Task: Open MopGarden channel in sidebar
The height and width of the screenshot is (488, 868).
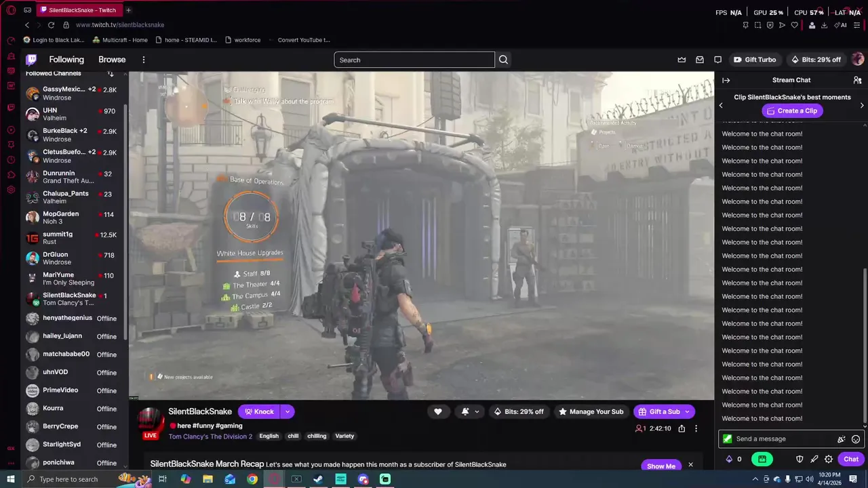Action: tap(73, 218)
